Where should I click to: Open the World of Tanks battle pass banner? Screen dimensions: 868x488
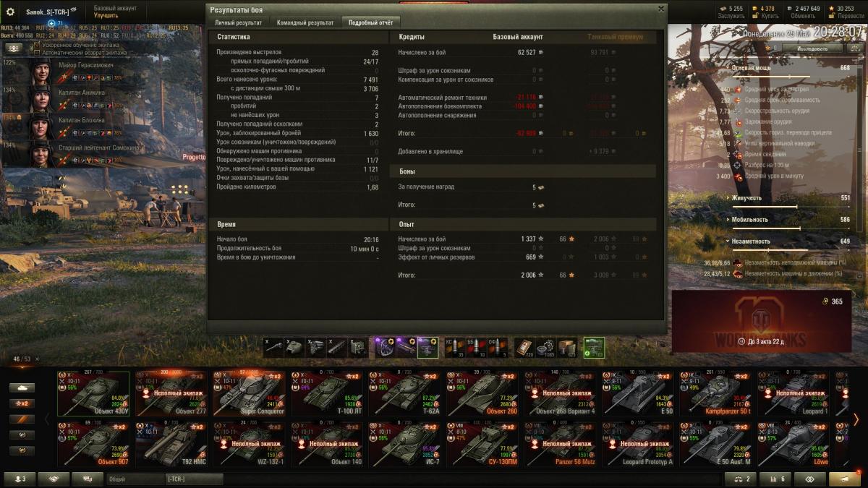click(761, 321)
